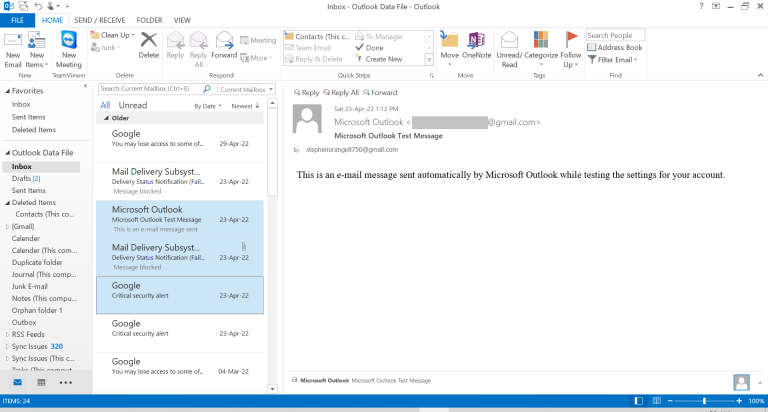Toggle Unread/Read status of message
768x412 pixels.
(509, 46)
